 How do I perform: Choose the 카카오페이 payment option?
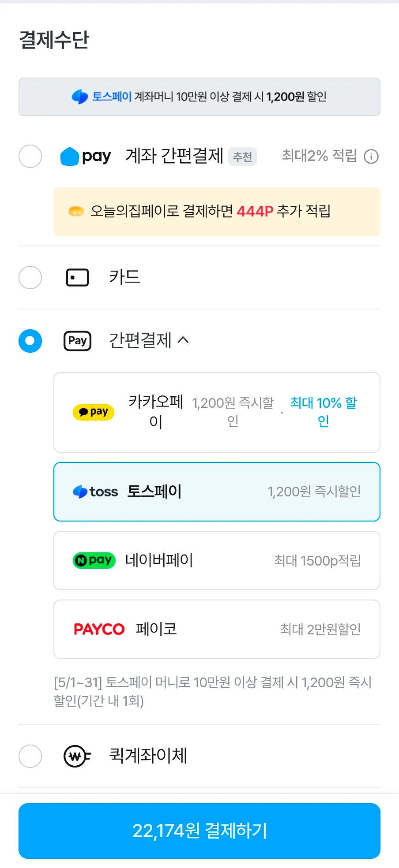(x=217, y=412)
